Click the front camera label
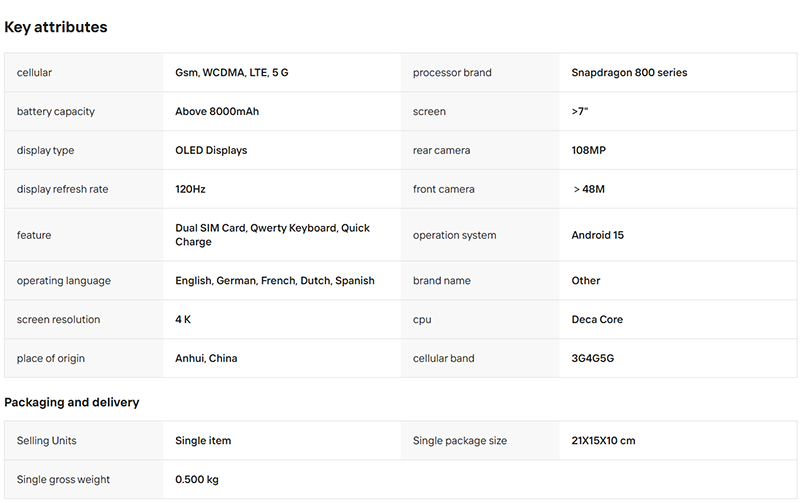The width and height of the screenshot is (800, 503). coord(443,189)
